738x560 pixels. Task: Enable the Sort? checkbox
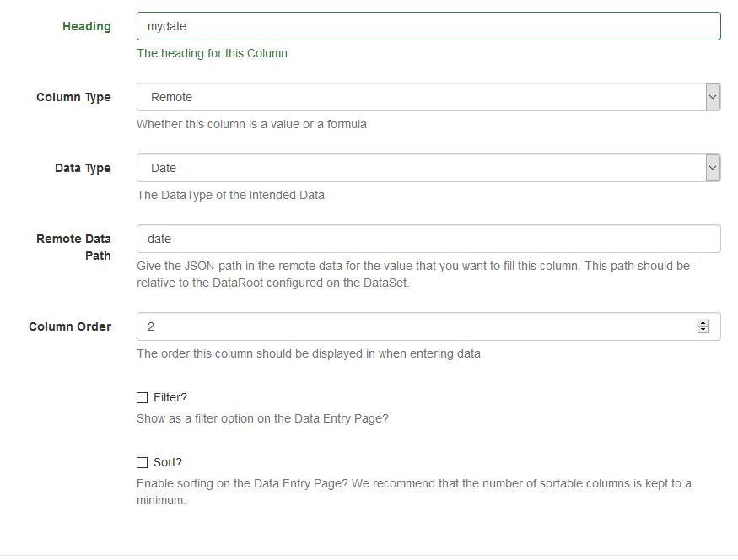[x=143, y=462]
